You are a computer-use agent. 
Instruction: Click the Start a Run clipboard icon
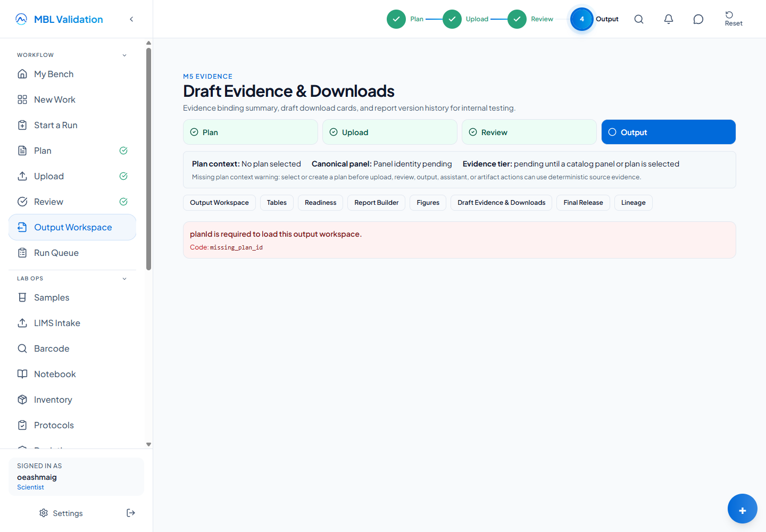[22, 125]
